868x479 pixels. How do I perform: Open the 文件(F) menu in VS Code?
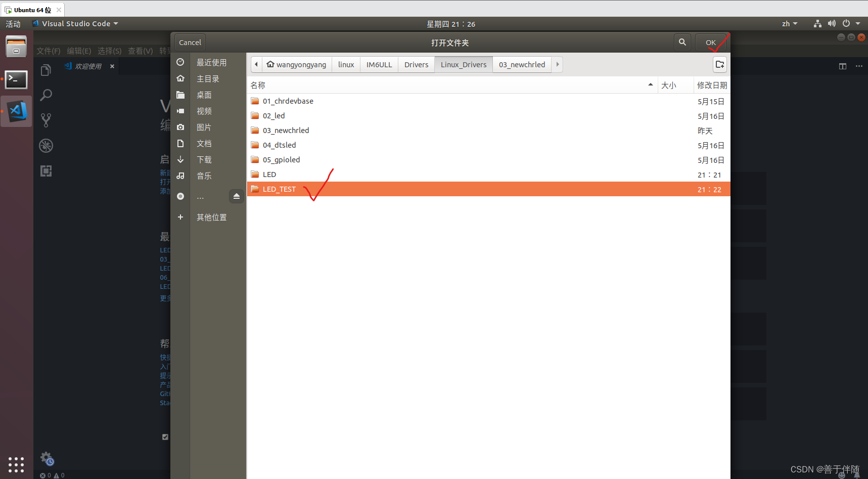point(48,51)
